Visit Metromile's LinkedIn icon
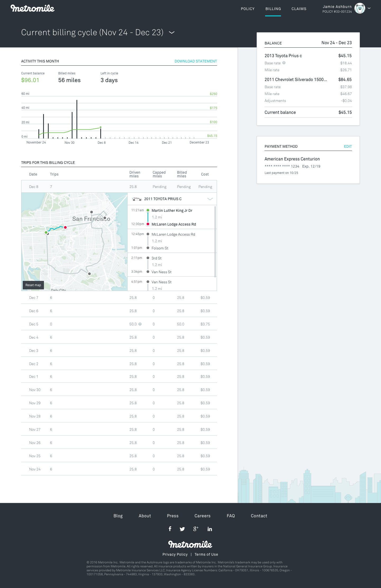The width and height of the screenshot is (381, 588). pyautogui.click(x=210, y=529)
